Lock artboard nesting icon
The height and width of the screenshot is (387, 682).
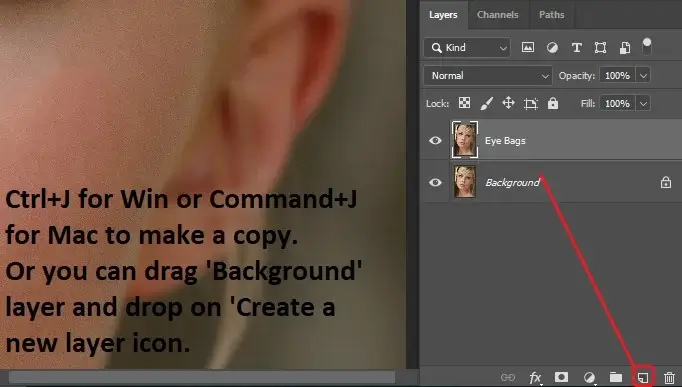(531, 103)
